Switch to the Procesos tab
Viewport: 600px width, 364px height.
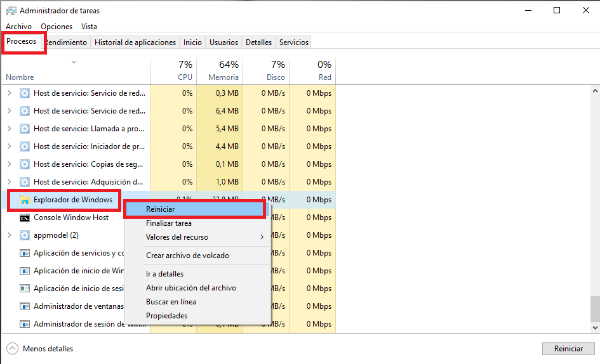pyautogui.click(x=22, y=41)
